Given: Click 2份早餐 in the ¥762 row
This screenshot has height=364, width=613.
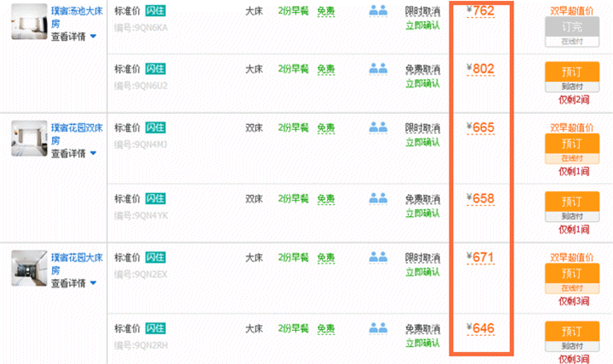Looking at the screenshot, I should tap(293, 11).
